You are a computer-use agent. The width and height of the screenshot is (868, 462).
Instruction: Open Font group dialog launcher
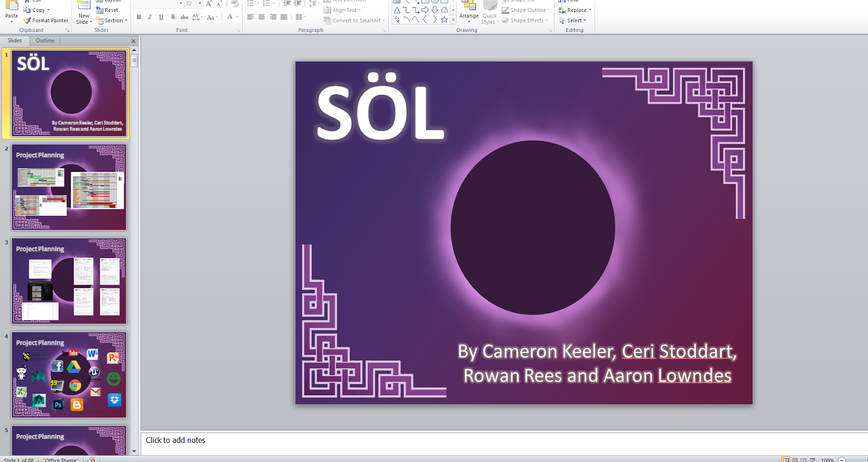[x=238, y=30]
